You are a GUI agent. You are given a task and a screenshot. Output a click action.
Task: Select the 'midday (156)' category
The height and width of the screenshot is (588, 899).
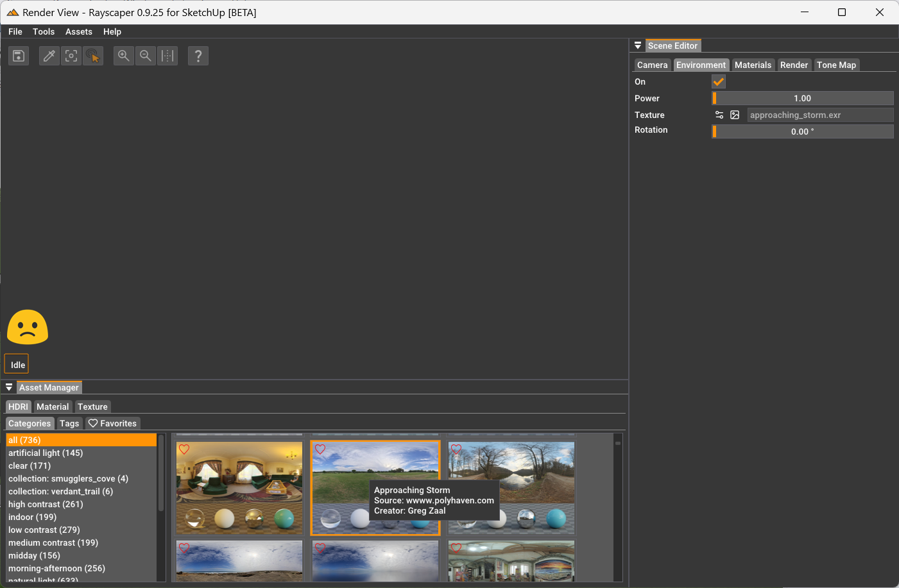pyautogui.click(x=81, y=555)
